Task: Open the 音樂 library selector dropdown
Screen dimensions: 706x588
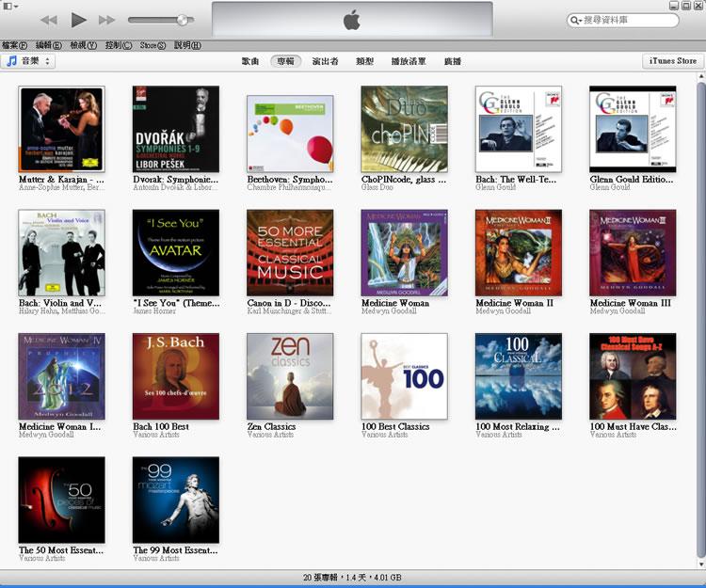Action: (x=28, y=61)
